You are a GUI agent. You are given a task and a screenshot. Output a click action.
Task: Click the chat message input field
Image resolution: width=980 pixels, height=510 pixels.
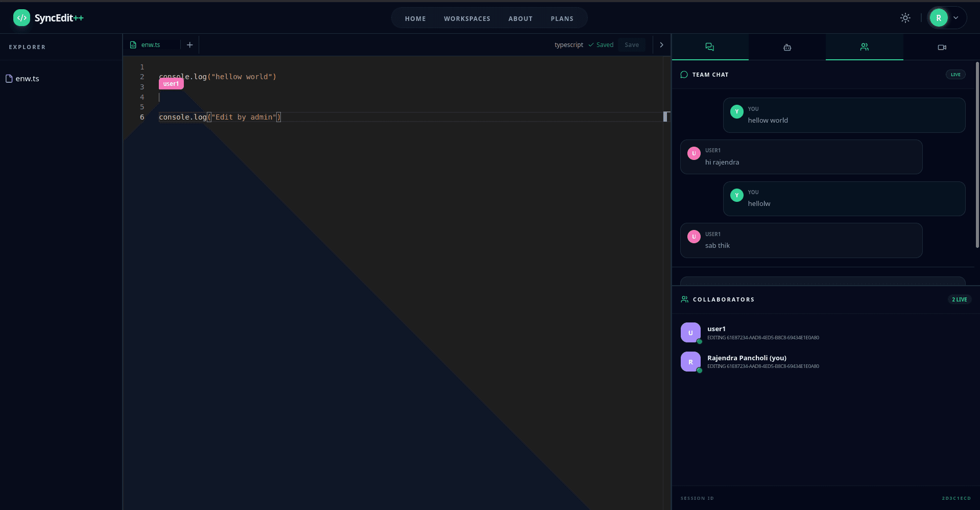[x=823, y=281]
